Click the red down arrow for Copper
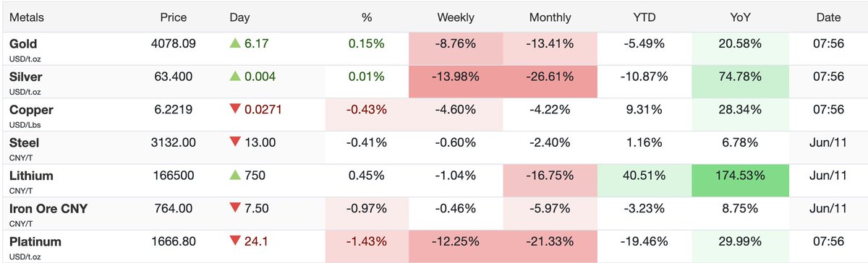 pyautogui.click(x=235, y=110)
